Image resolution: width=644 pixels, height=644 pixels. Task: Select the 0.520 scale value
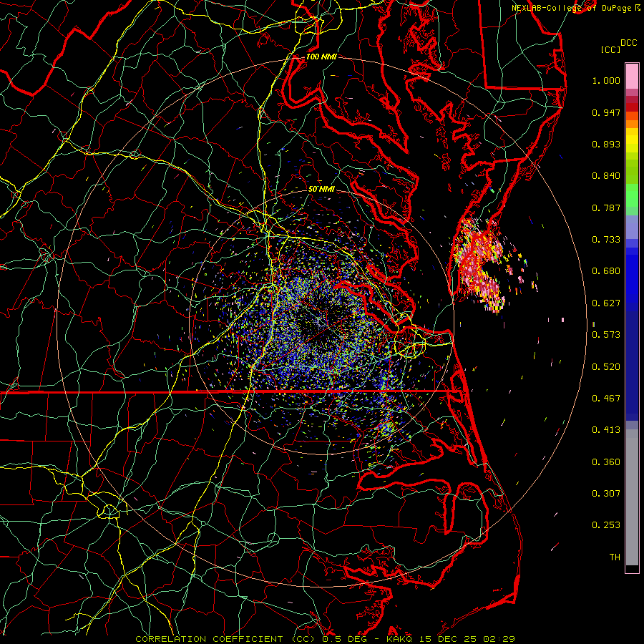[606, 367]
